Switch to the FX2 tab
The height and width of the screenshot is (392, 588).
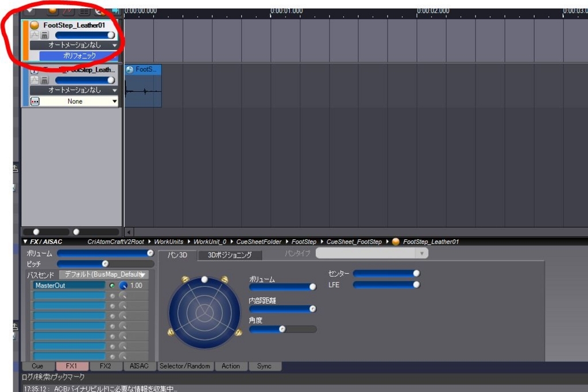[106, 366]
